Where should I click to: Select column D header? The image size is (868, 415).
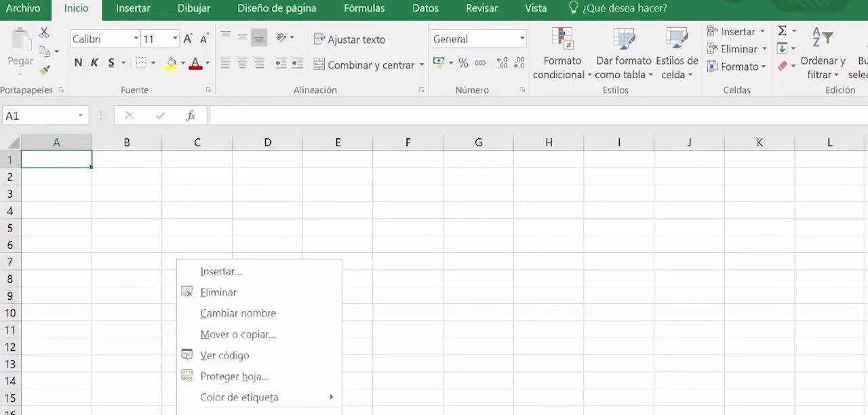[x=268, y=142]
